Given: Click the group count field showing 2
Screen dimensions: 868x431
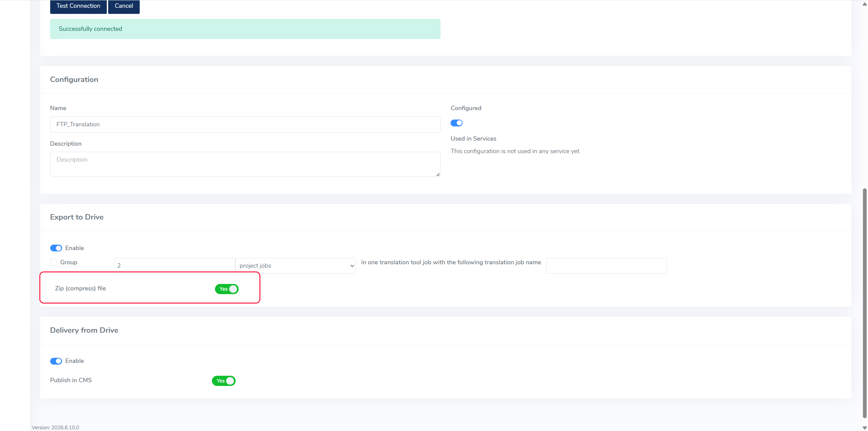Looking at the screenshot, I should (x=175, y=266).
